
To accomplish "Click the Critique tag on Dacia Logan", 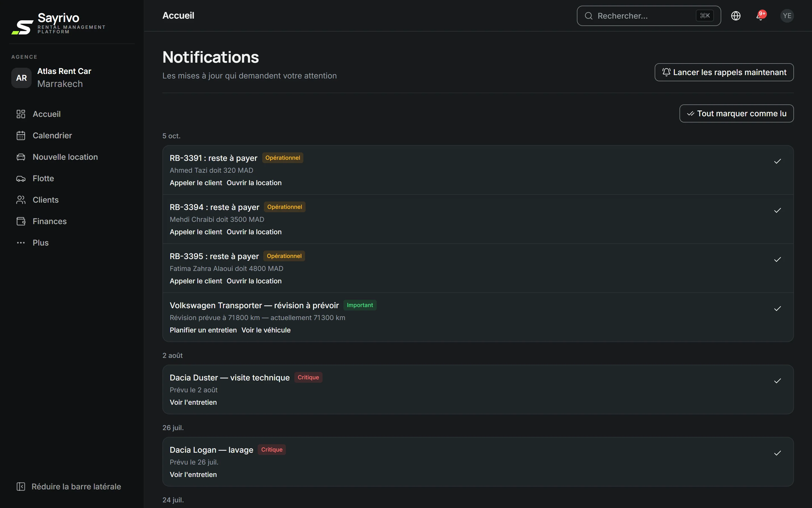I will [x=272, y=450].
